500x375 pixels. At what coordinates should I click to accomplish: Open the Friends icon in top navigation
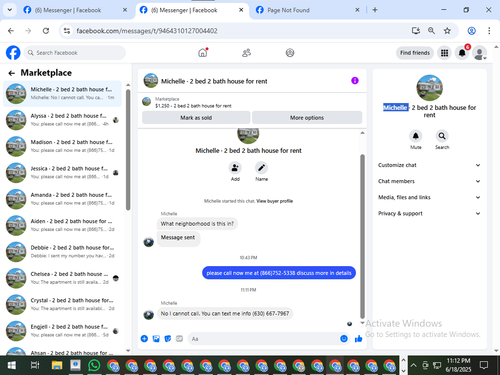(246, 53)
